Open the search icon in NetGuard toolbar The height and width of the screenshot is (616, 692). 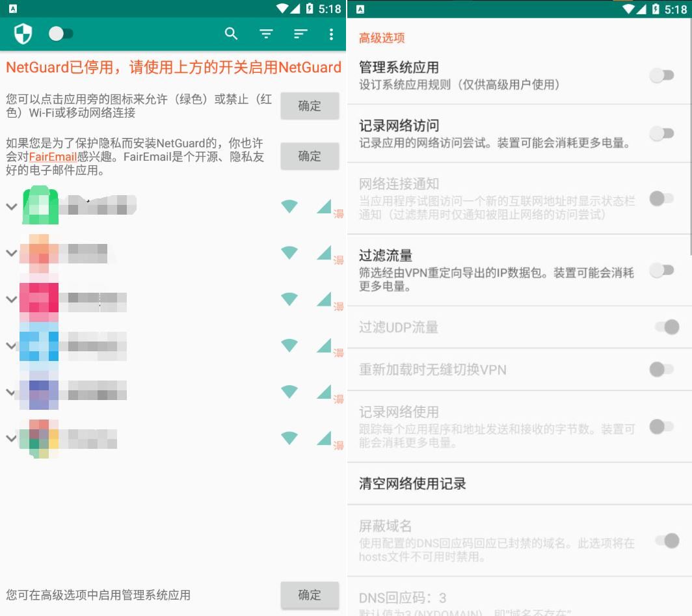point(232,34)
